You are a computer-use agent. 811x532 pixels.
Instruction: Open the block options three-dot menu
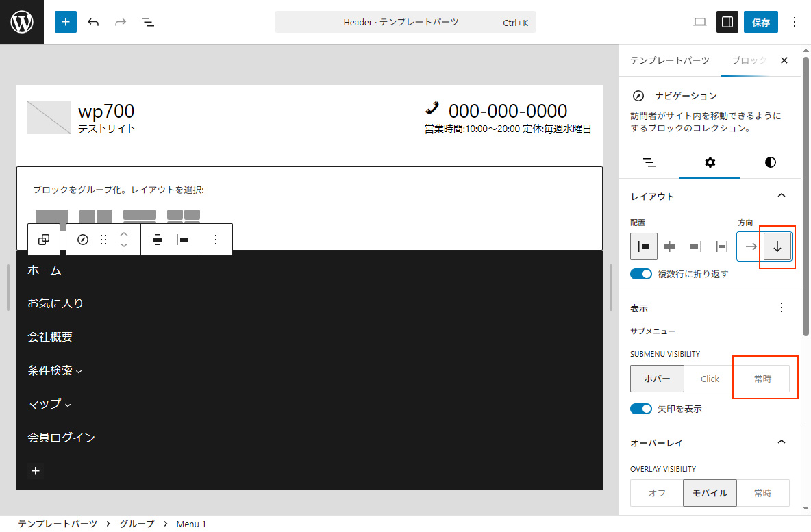(x=216, y=239)
